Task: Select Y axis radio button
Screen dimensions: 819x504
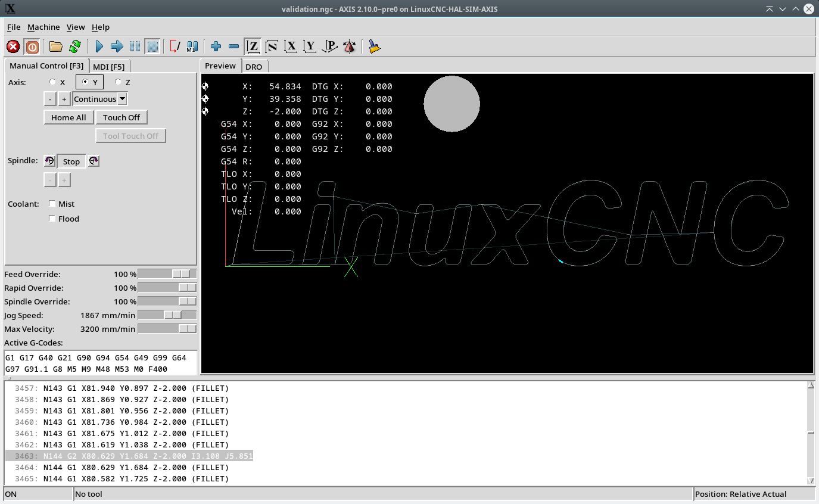Action: point(85,82)
